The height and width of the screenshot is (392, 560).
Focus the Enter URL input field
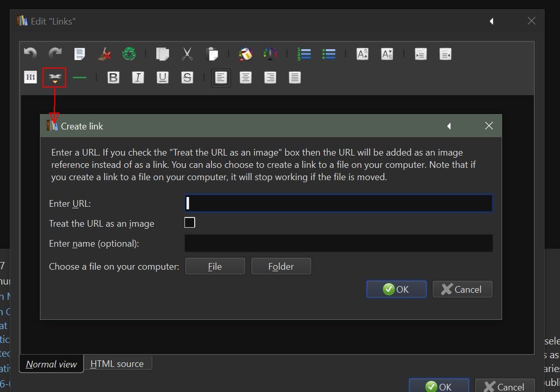point(339,203)
